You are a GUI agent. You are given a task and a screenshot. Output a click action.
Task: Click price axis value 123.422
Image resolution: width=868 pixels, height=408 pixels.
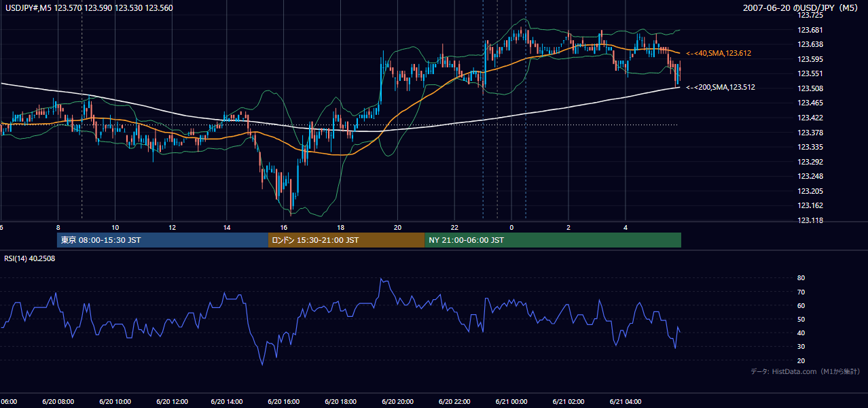point(810,118)
